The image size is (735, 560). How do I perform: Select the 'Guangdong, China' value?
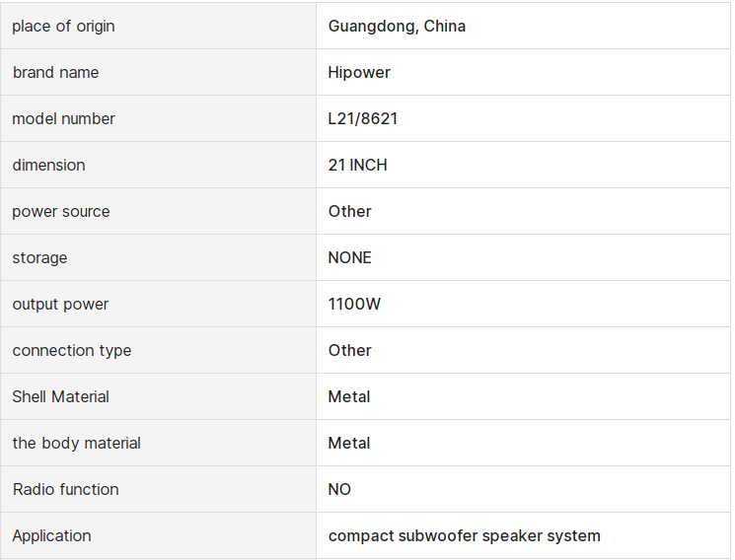(397, 26)
